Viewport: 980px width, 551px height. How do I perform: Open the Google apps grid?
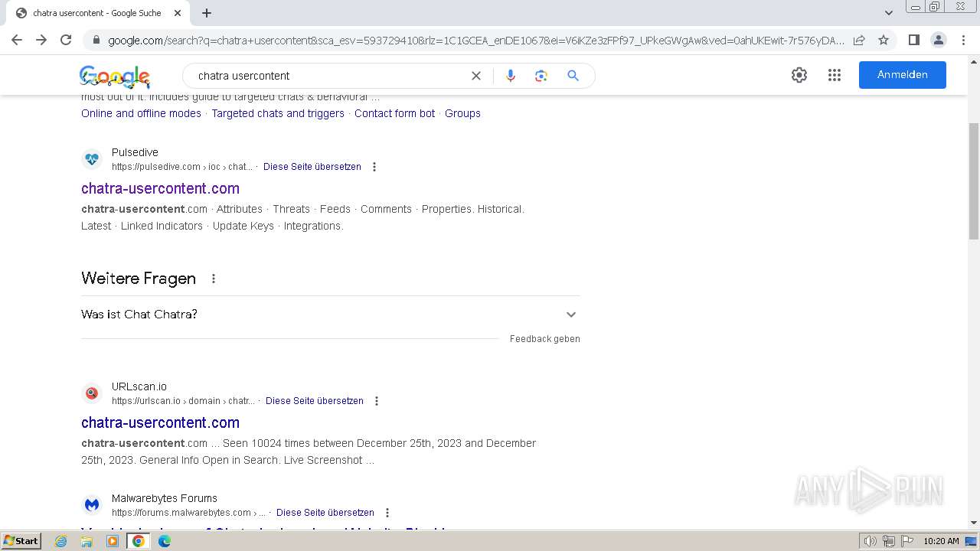point(835,75)
